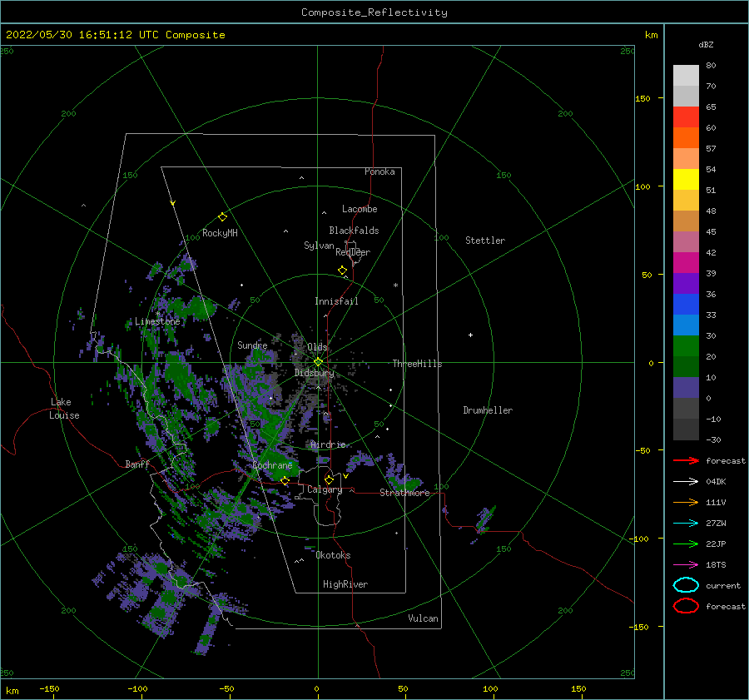Click the yellow diamond marker near RockyMH

pyautogui.click(x=222, y=217)
